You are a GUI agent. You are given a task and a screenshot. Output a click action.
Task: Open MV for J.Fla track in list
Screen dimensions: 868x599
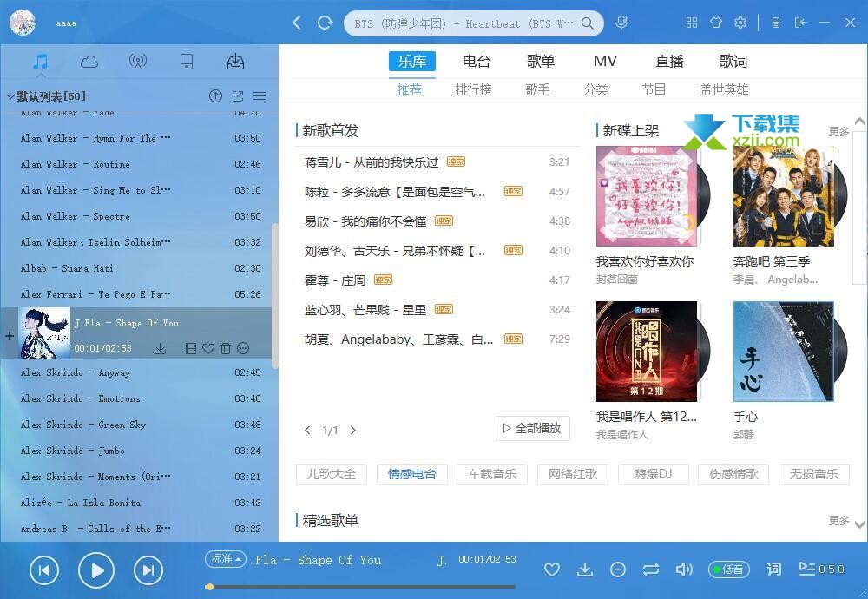tap(190, 348)
